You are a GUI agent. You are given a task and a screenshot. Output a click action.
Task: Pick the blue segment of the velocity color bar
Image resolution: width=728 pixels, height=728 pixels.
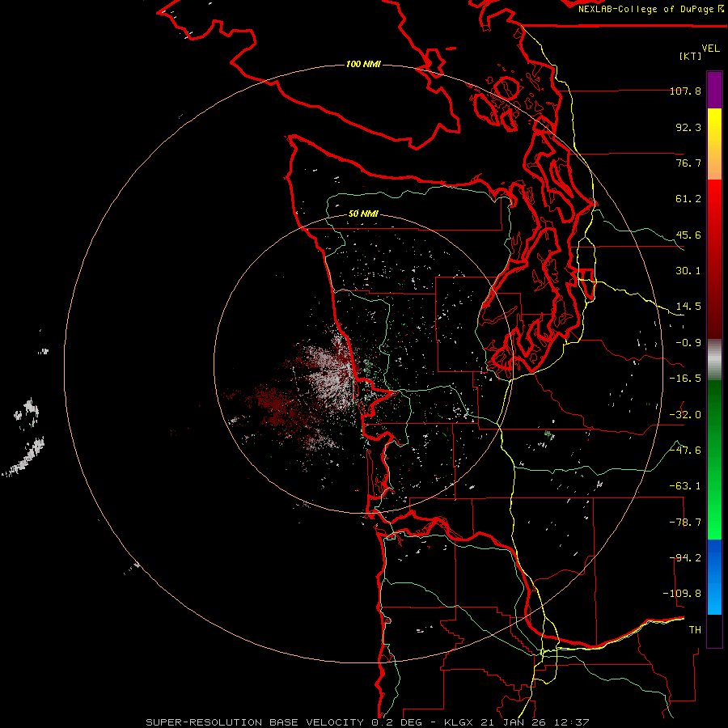coord(714,577)
